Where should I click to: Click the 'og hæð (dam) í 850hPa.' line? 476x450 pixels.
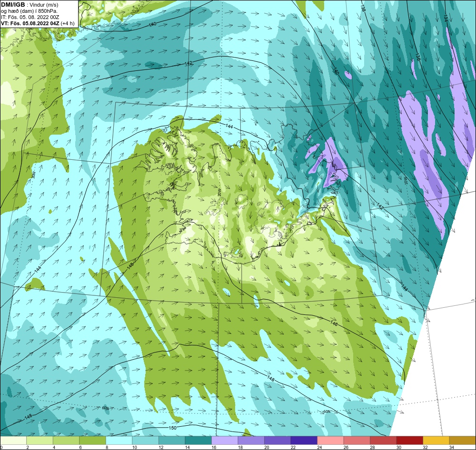click(x=29, y=11)
